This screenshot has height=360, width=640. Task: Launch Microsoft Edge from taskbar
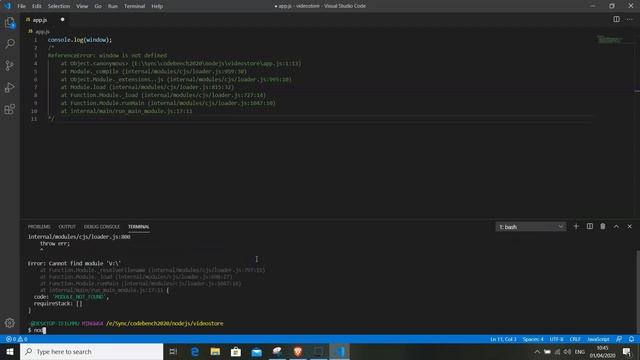195,351
